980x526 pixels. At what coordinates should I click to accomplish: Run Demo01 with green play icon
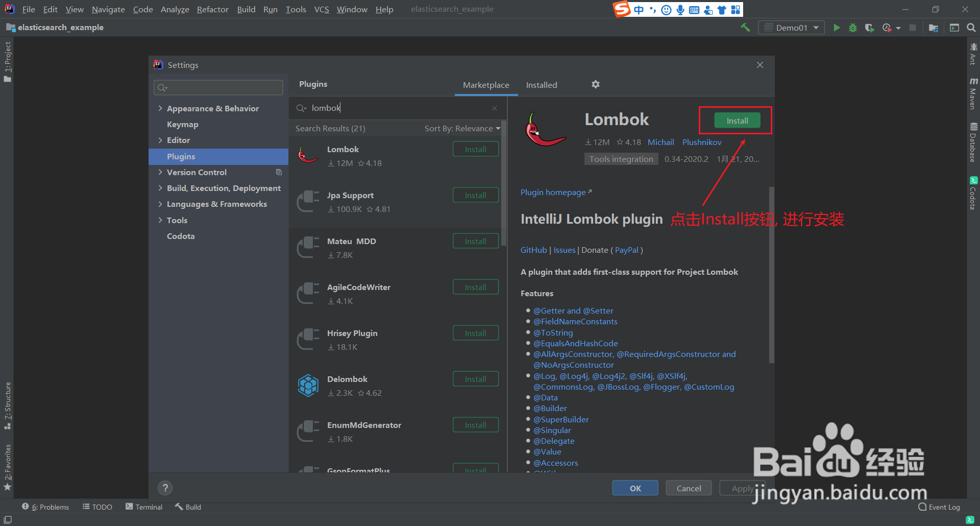(837, 28)
